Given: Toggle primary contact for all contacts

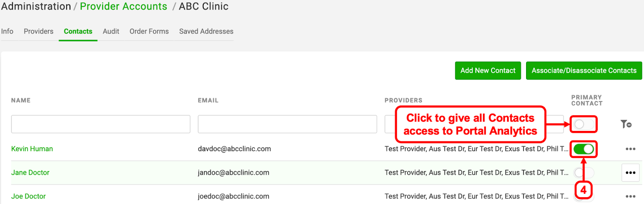Looking at the screenshot, I should 584,124.
